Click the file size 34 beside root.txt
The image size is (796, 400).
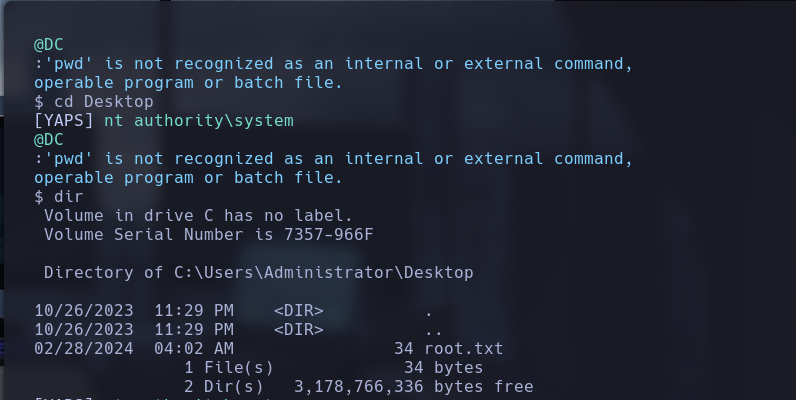[x=403, y=349]
